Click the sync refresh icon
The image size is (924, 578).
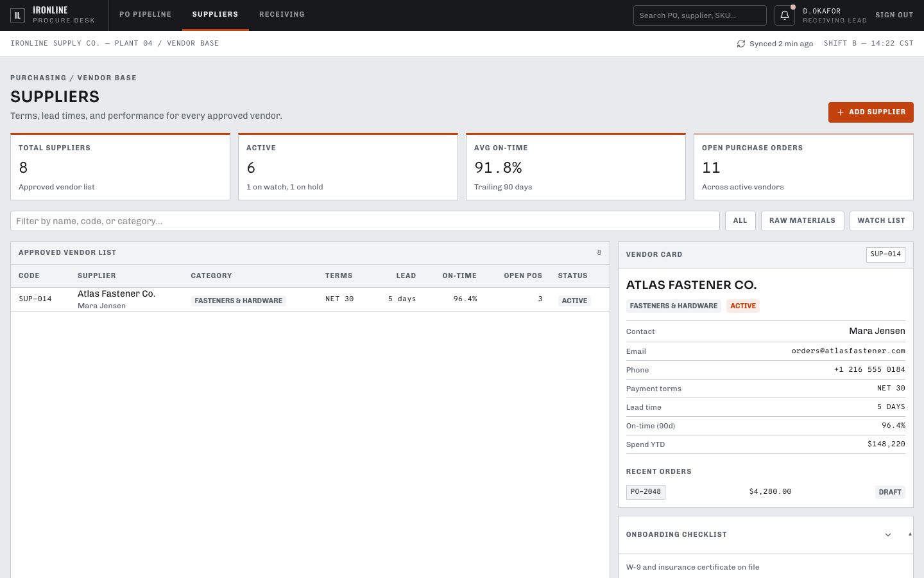(741, 44)
